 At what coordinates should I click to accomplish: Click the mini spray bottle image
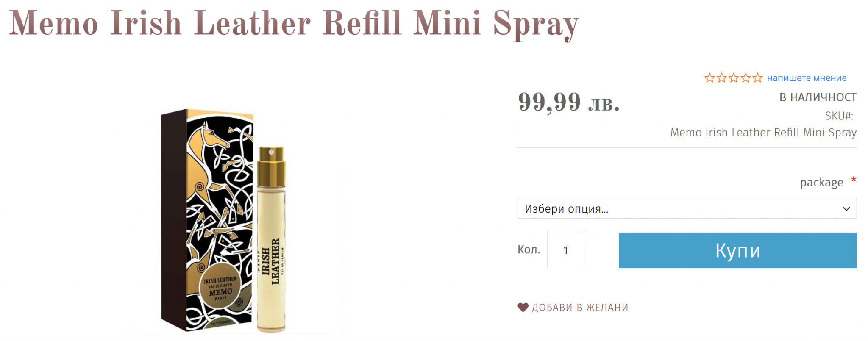pos(271,239)
